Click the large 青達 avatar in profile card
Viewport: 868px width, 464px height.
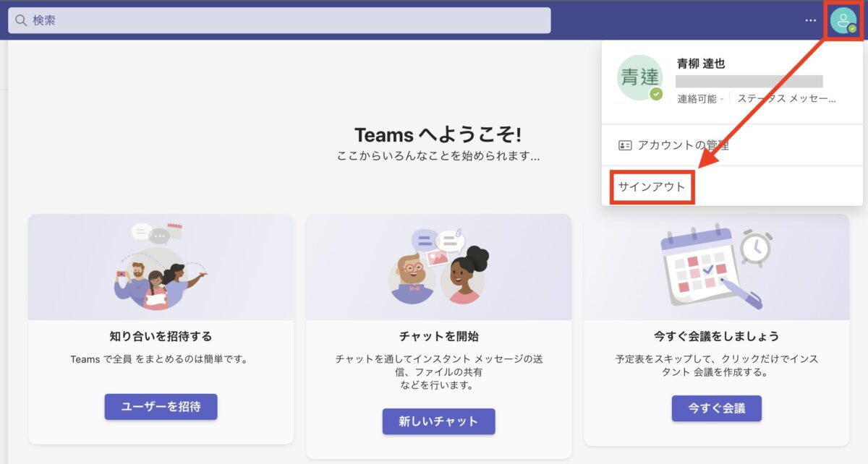tap(639, 77)
